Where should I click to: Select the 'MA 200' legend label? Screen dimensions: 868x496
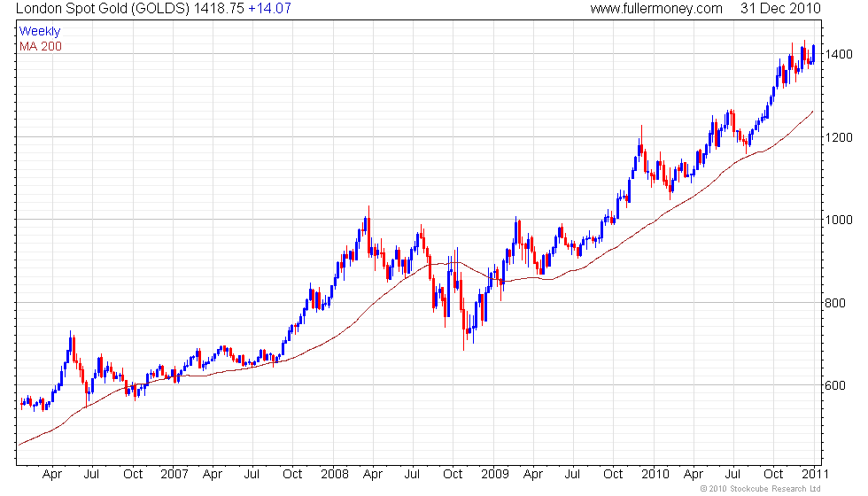pos(41,46)
